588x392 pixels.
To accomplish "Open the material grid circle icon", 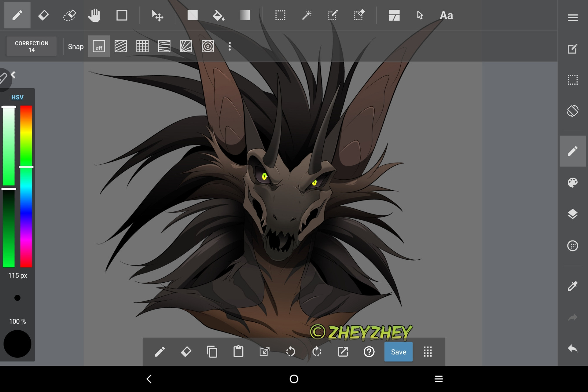I will (573, 246).
